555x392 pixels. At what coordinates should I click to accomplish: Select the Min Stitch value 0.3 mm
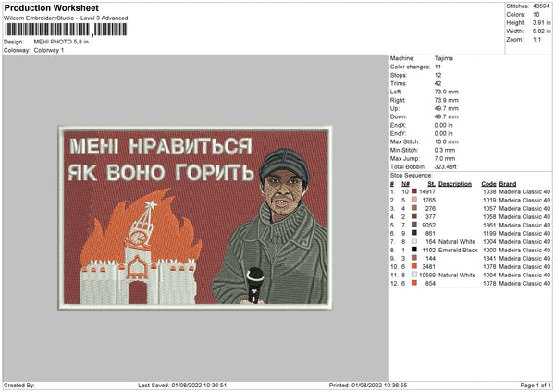(x=445, y=150)
